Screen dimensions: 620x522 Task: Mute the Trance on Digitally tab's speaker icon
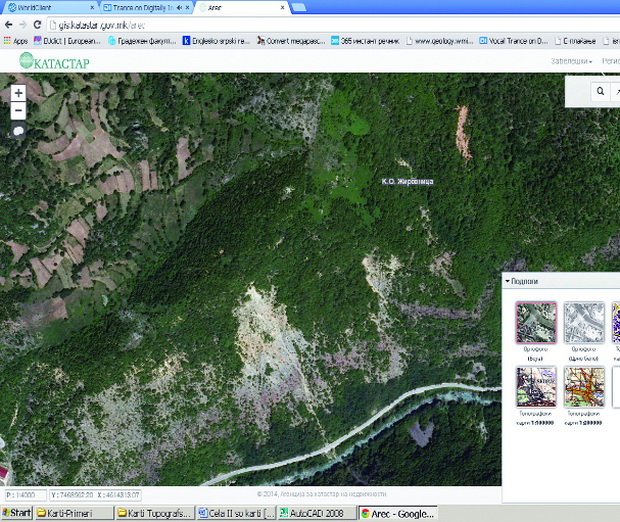coord(179,8)
